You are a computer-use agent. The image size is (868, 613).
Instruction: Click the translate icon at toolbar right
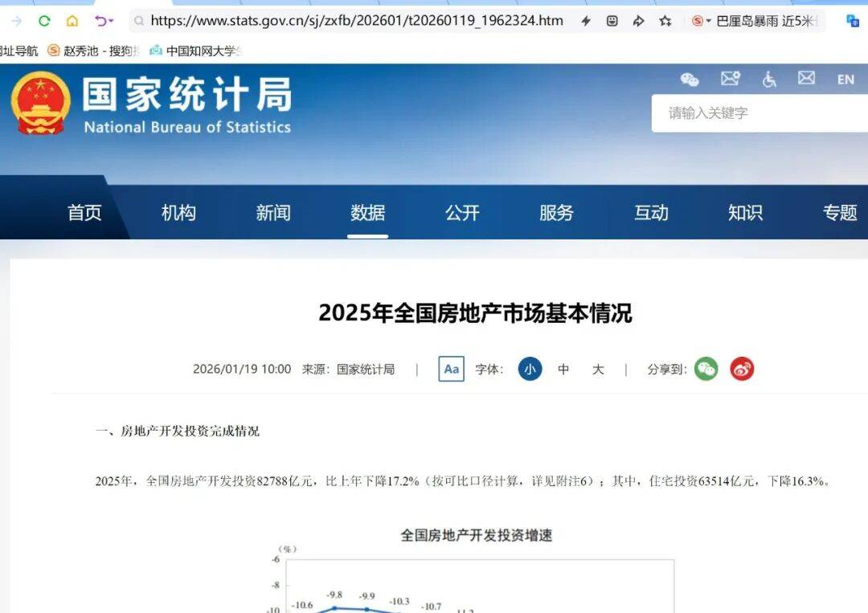point(853,21)
